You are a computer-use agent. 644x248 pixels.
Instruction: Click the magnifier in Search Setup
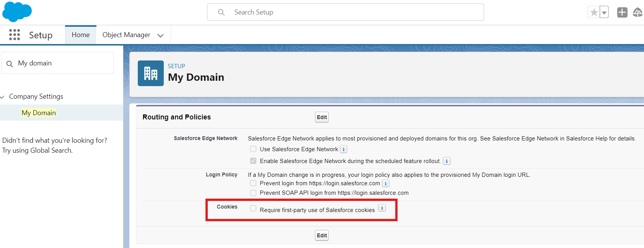tap(221, 12)
